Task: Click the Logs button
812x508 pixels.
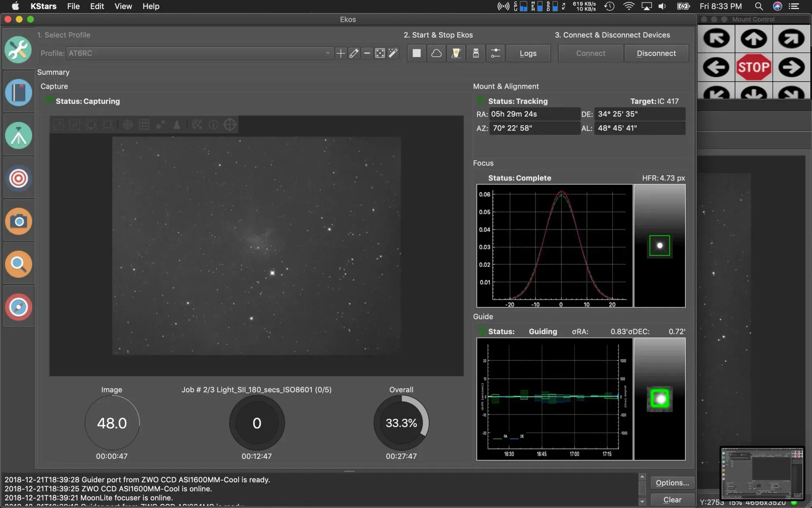Action: coord(528,53)
